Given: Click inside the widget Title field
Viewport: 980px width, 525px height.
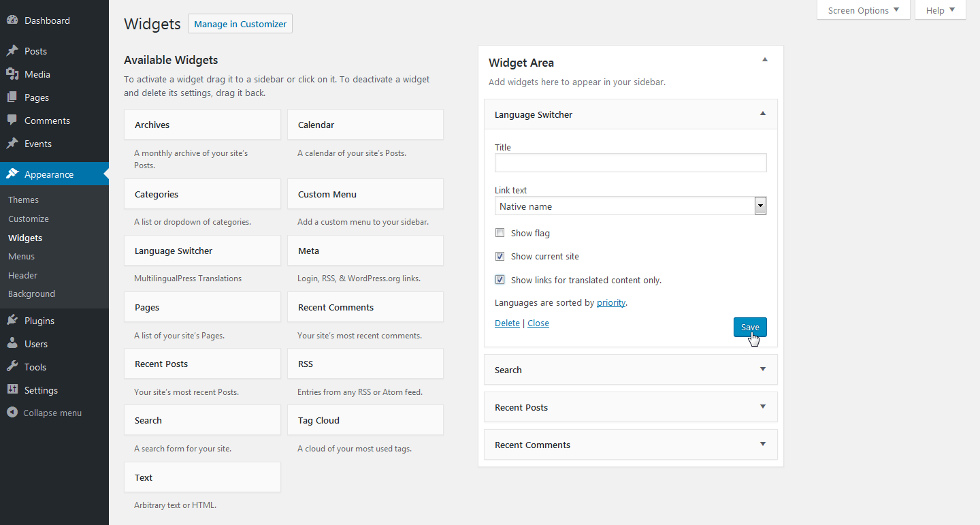Looking at the screenshot, I should pyautogui.click(x=630, y=162).
